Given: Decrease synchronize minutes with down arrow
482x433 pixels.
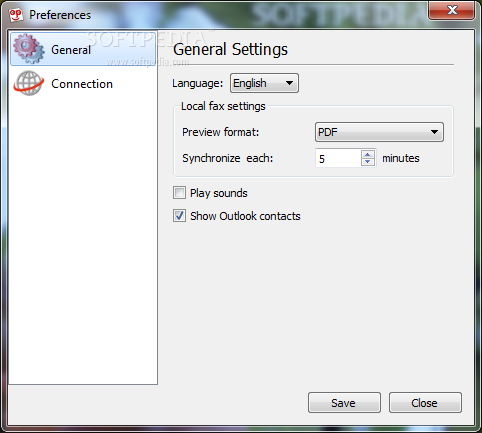Looking at the screenshot, I should 368,162.
